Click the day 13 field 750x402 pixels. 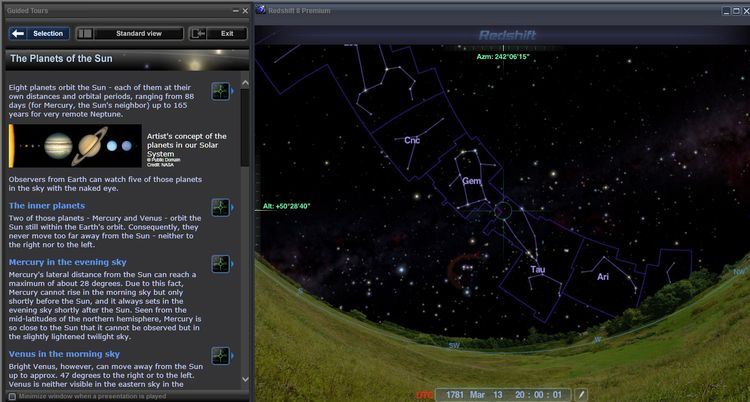click(x=498, y=395)
